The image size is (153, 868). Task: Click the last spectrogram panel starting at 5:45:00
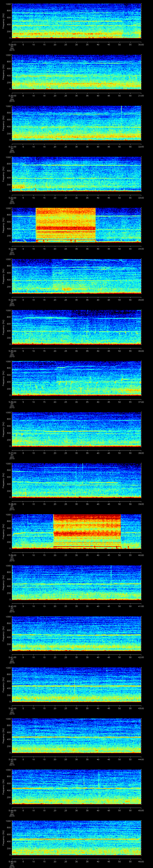[x=76, y=838]
